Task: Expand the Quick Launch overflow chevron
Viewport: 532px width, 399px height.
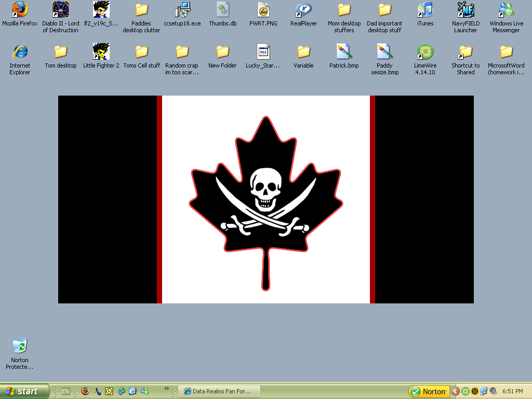Action: pos(167,388)
